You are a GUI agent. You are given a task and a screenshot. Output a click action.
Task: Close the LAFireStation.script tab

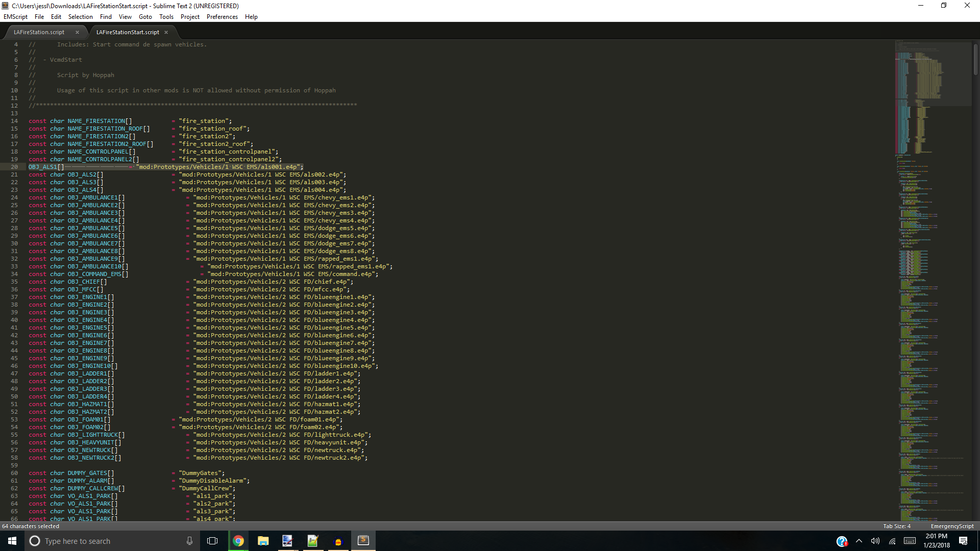coord(78,32)
